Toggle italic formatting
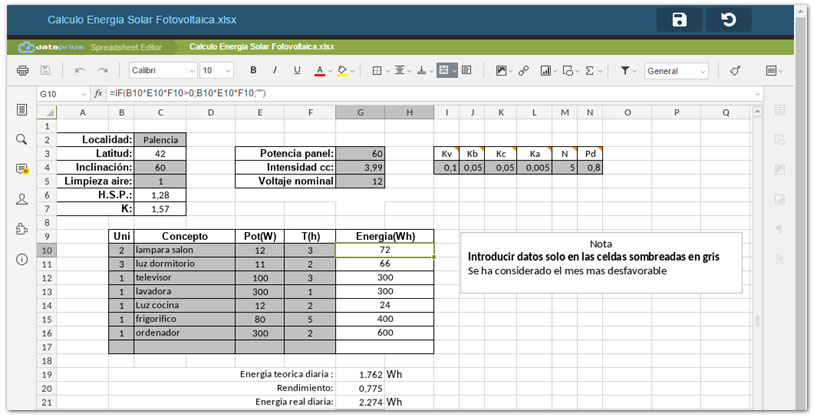The height and width of the screenshot is (419, 814). pyautogui.click(x=275, y=71)
